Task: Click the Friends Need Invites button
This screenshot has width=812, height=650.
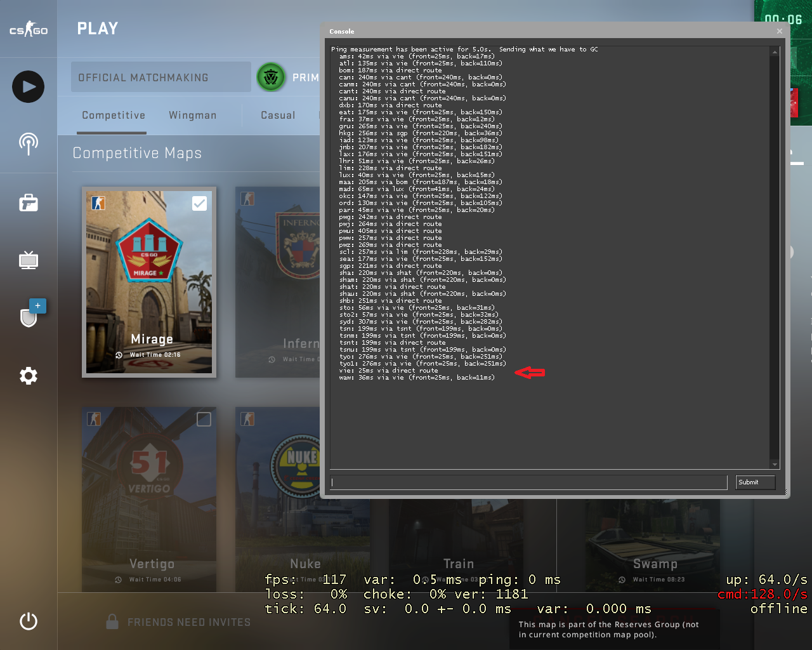Action: pos(179,622)
